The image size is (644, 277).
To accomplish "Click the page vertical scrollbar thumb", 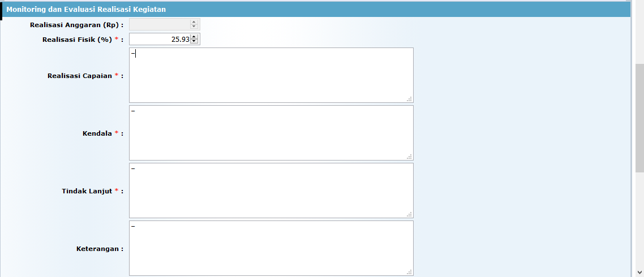I will (x=639, y=118).
